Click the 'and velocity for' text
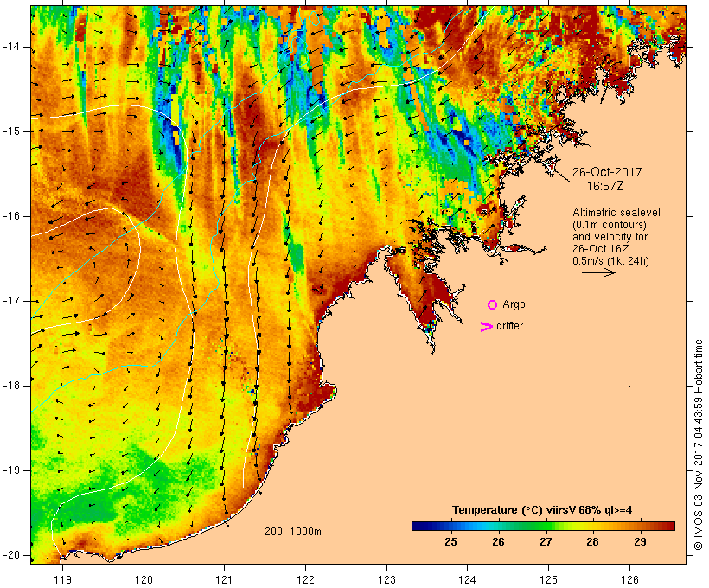 pos(610,237)
